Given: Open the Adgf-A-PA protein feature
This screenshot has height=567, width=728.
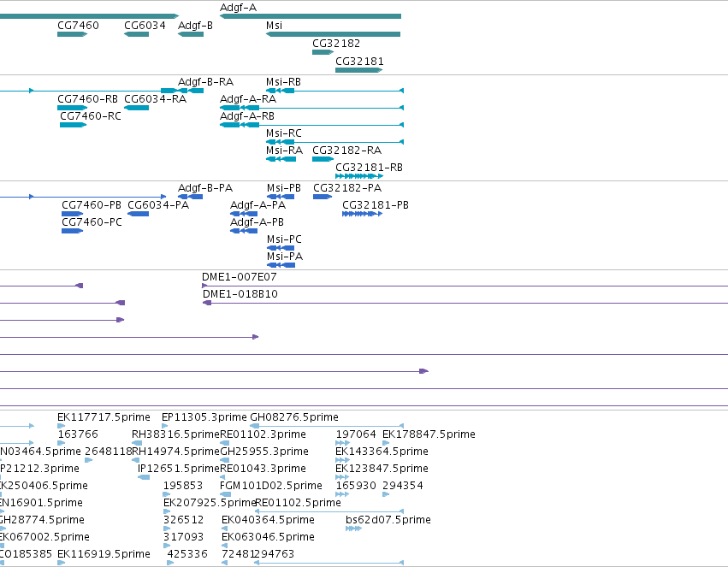Looking at the screenshot, I should point(244,214).
